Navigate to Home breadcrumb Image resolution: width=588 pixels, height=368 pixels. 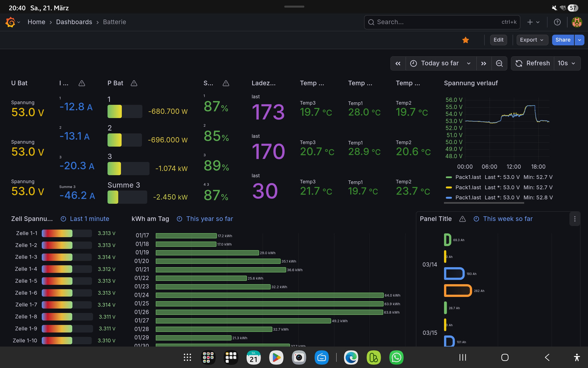[x=36, y=22]
